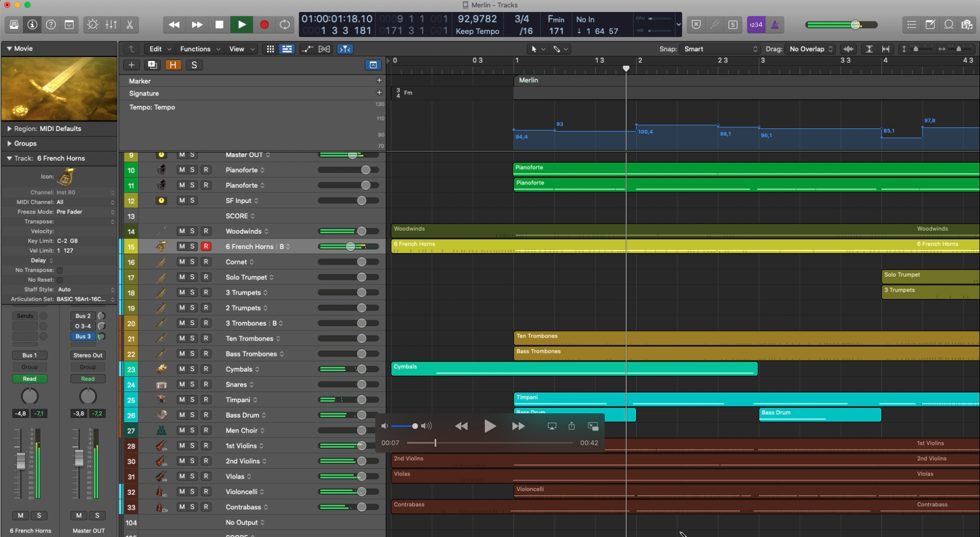The height and width of the screenshot is (537, 980).
Task: Toggle the count-in 1234 button
Action: (756, 25)
